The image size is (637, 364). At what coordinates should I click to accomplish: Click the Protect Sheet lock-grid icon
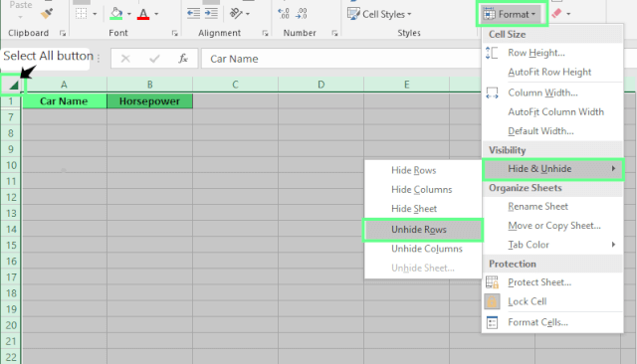[x=492, y=282]
